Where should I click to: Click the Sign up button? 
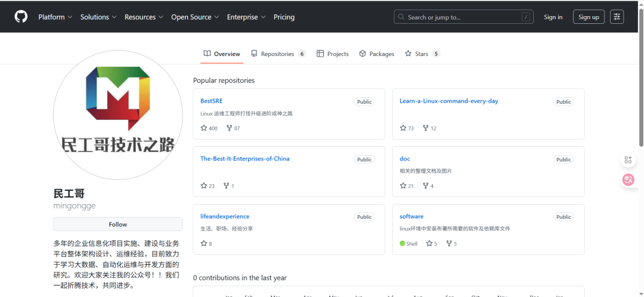point(589,17)
